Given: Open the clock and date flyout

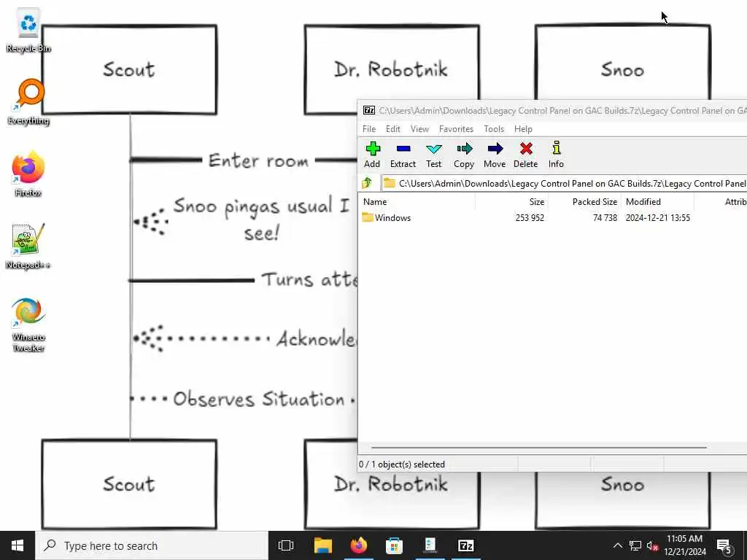Looking at the screenshot, I should click(x=684, y=545).
